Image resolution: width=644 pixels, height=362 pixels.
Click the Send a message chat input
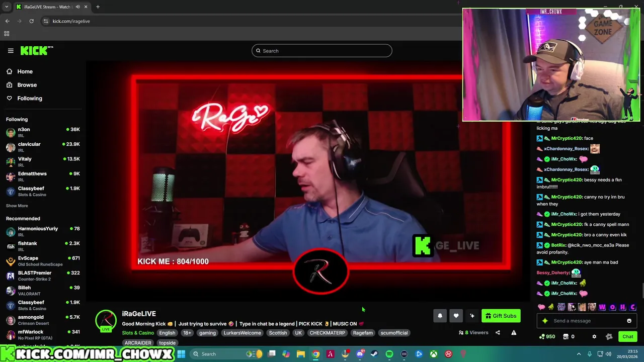[586, 321]
